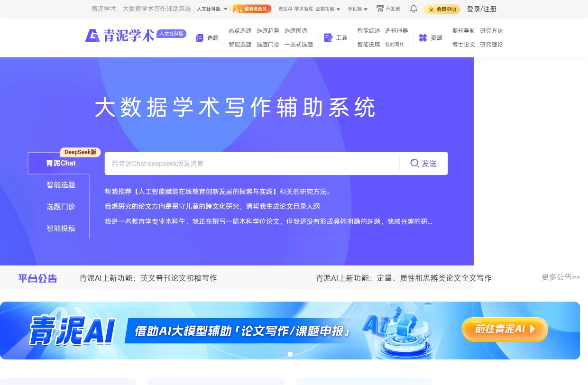588x385 pixels.
Task: Click the 青泥AI promotional banner image
Action: click(x=290, y=330)
